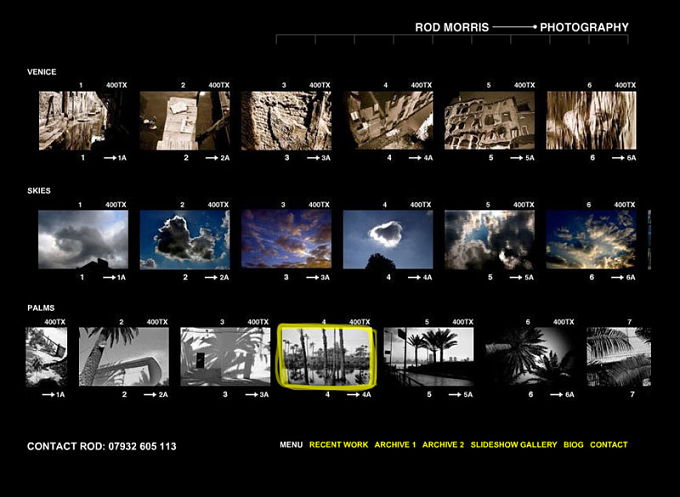Go to Recent Work page
680x497 pixels.
coord(338,445)
